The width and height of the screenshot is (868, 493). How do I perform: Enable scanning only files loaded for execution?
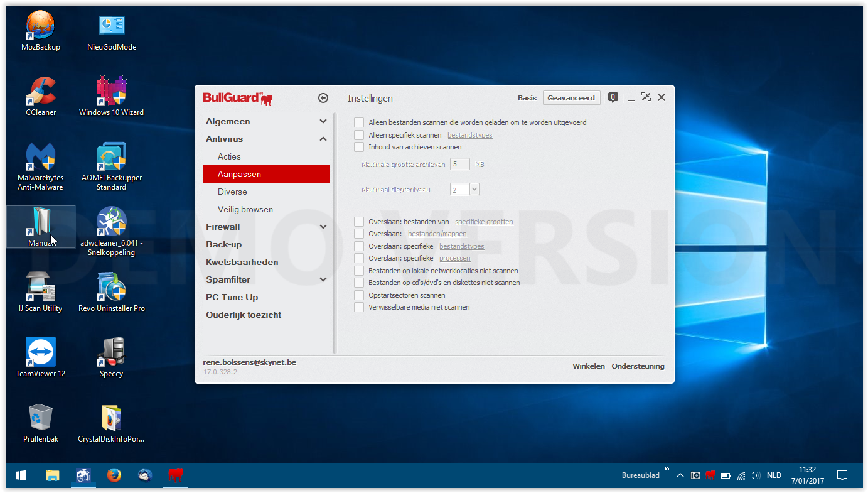pos(359,122)
